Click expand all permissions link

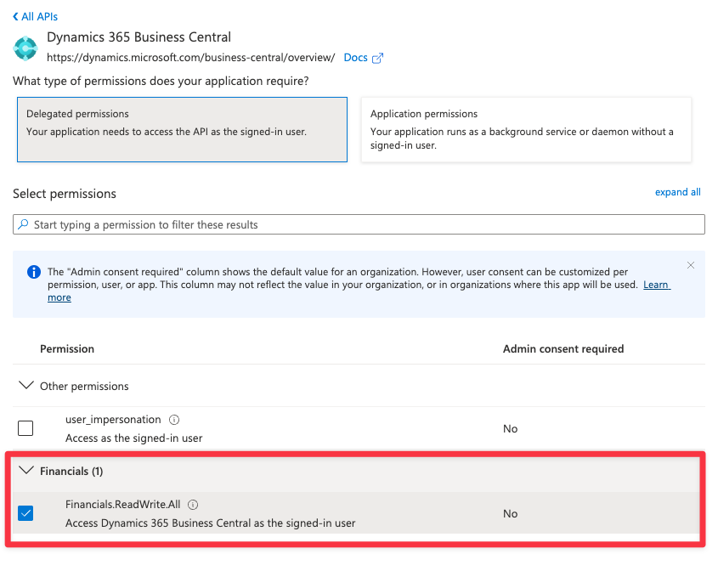pyautogui.click(x=677, y=192)
